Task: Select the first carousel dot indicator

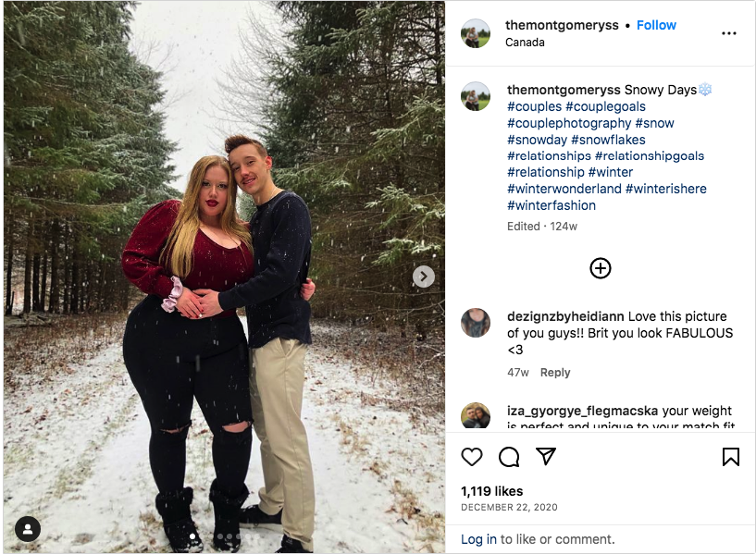Action: [x=192, y=536]
